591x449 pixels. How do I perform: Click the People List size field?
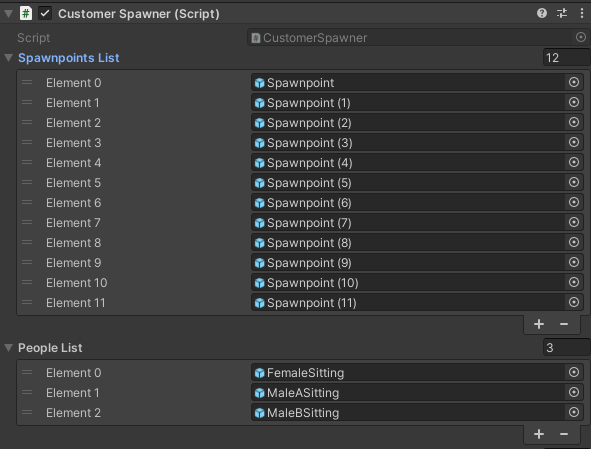point(567,348)
